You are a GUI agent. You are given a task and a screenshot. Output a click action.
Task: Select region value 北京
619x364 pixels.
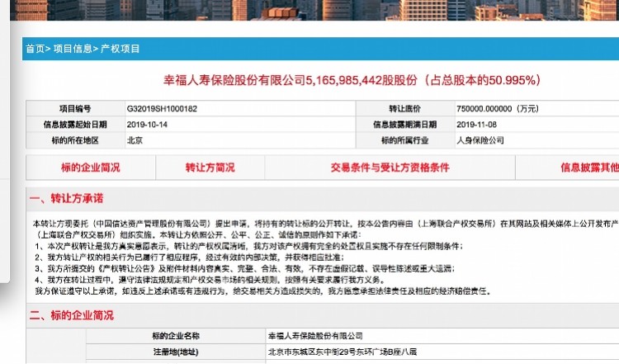click(x=135, y=140)
